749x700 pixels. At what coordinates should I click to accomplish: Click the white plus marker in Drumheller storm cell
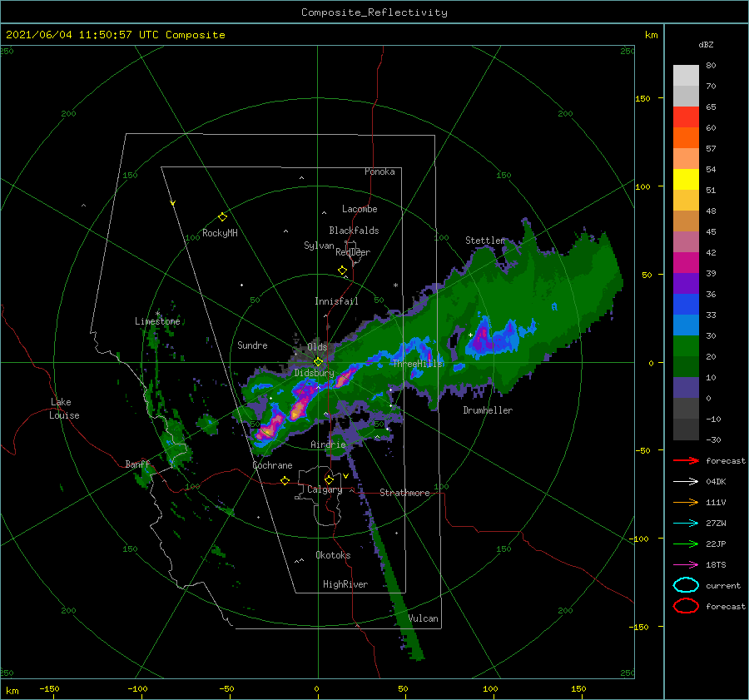pos(470,335)
